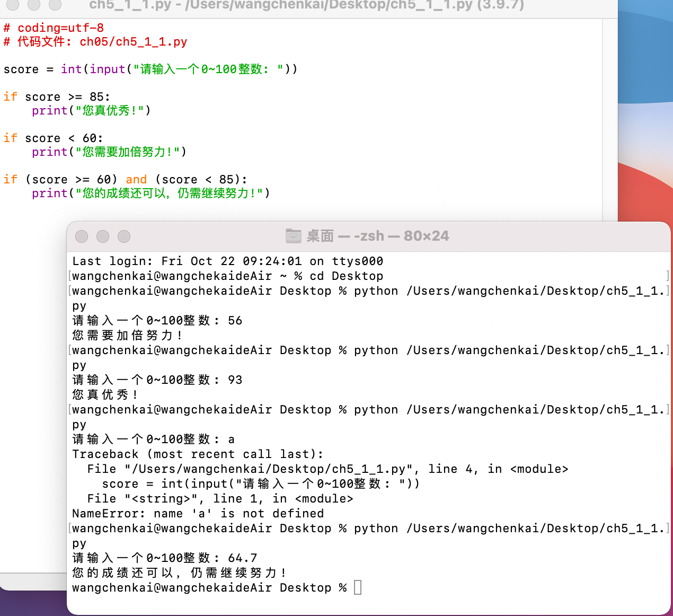Click the Terminal output "您需要加倍努力!"
Viewport: 673px width, 616px height.
(x=127, y=335)
